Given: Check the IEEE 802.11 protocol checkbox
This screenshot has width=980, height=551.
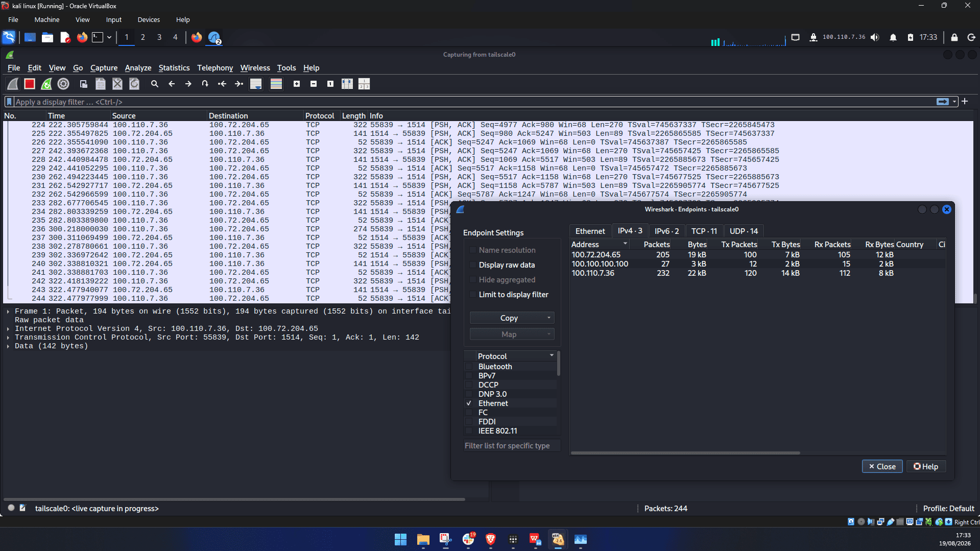Looking at the screenshot, I should 469,431.
